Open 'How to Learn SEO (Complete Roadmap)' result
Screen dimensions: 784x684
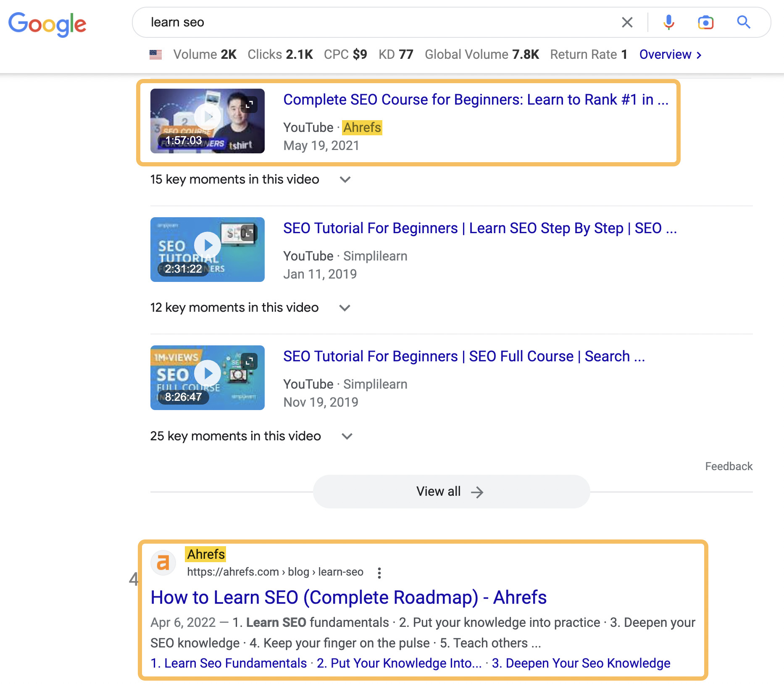[348, 597]
